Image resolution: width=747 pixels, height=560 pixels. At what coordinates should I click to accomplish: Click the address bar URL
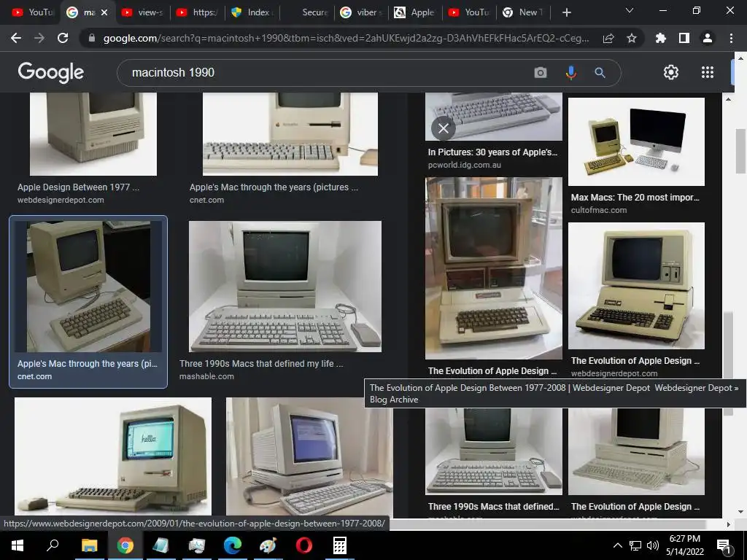point(346,39)
